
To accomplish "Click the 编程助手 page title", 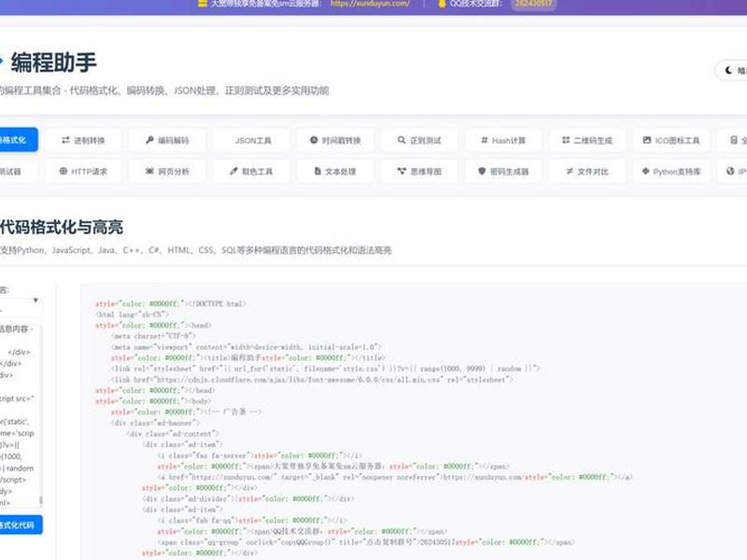I will pyautogui.click(x=54, y=63).
